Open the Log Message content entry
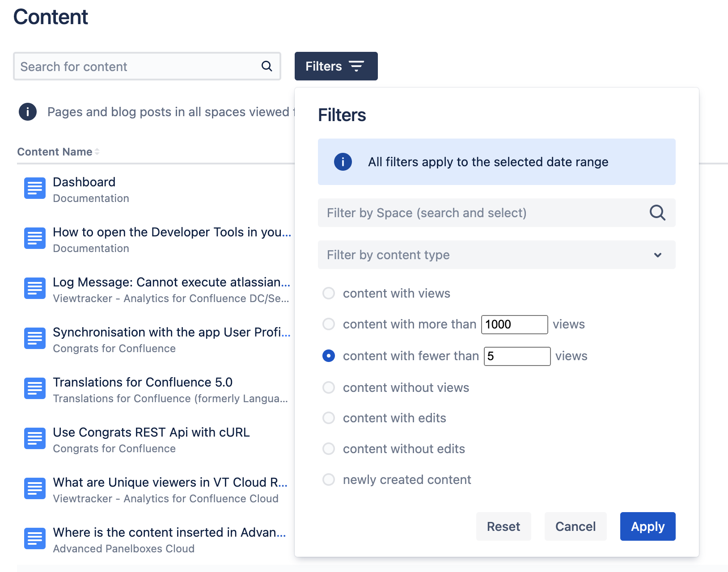 (x=171, y=282)
